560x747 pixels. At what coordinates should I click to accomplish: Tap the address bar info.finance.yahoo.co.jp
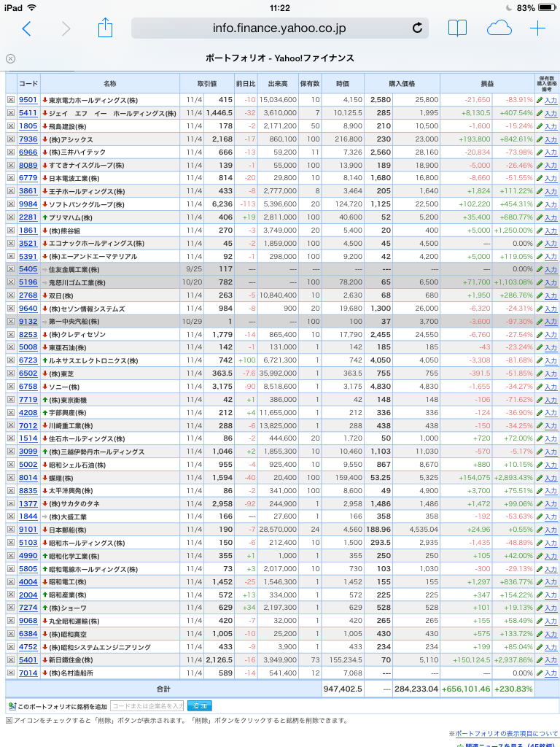279,28
